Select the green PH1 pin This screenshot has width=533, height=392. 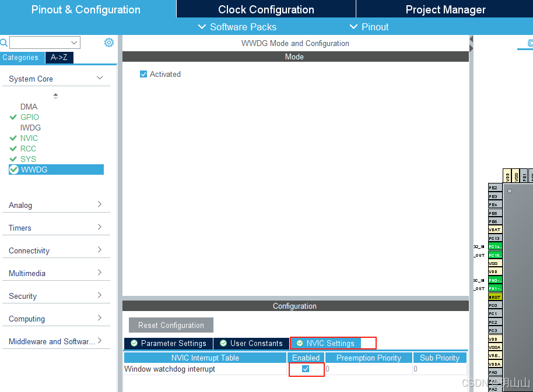coord(495,288)
